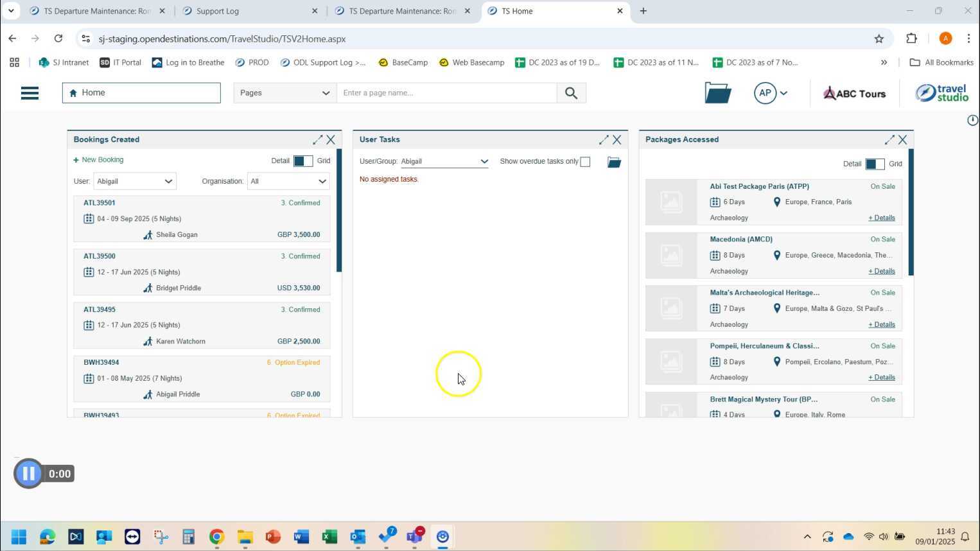Open the hamburger main menu
The width and height of the screenshot is (980, 551).
pos(30,93)
